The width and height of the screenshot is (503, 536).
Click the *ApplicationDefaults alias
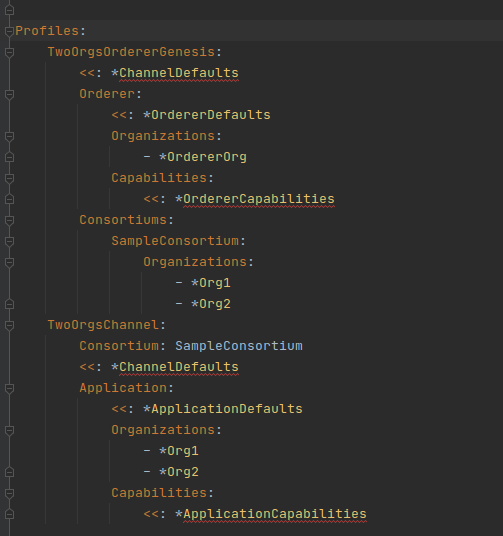[223, 409]
